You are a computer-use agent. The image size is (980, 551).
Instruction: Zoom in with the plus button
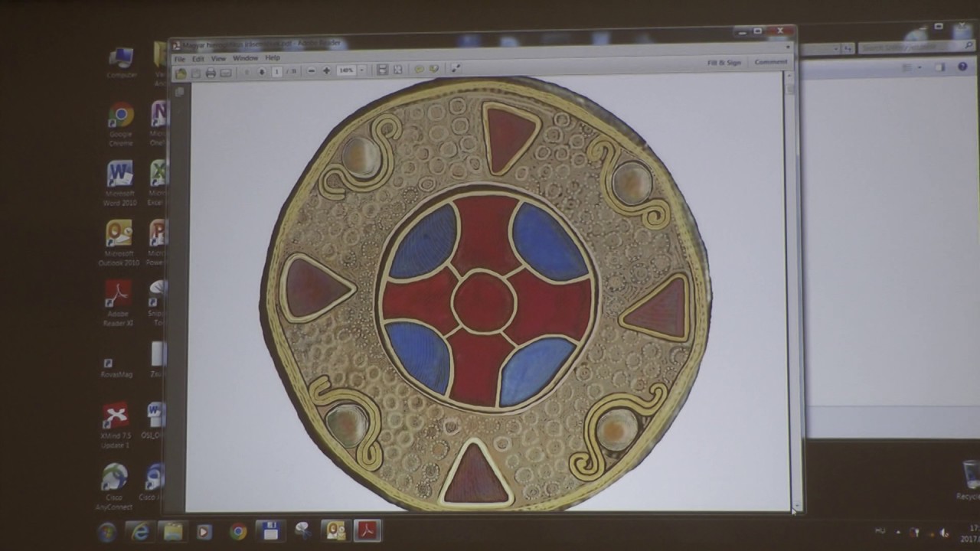click(326, 70)
